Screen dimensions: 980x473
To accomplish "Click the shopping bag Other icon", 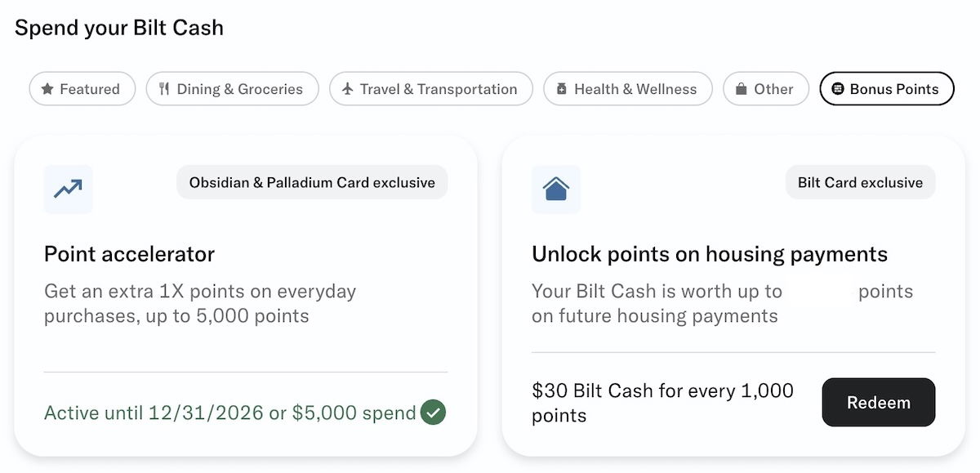I will 742,89.
